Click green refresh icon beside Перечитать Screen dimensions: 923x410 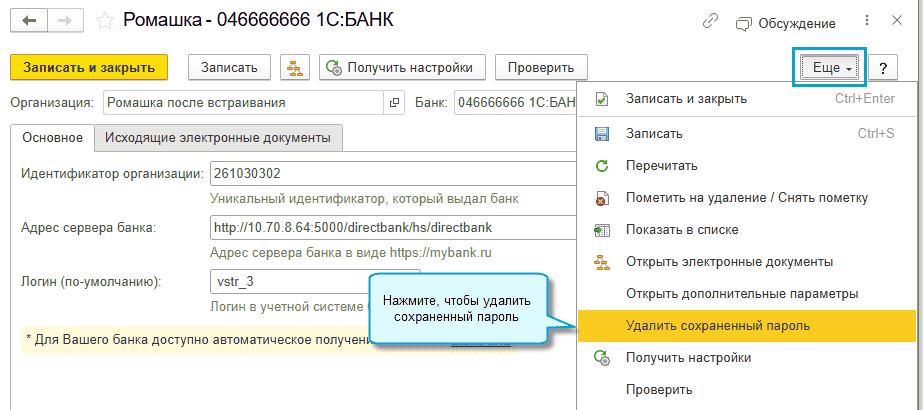click(602, 166)
